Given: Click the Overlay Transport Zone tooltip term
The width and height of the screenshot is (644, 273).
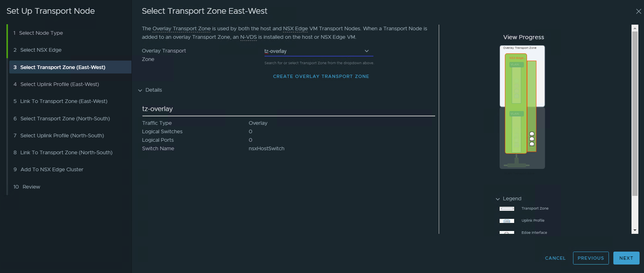Looking at the screenshot, I should [x=181, y=29].
